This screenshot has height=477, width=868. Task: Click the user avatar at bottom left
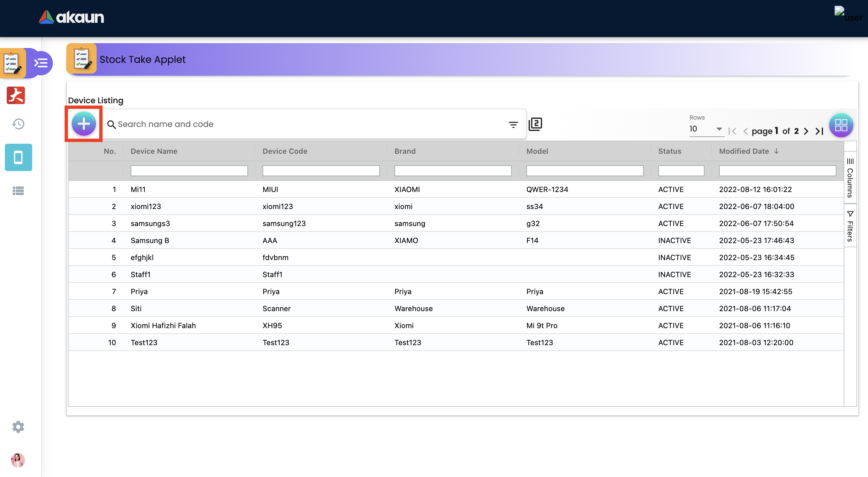pyautogui.click(x=18, y=460)
